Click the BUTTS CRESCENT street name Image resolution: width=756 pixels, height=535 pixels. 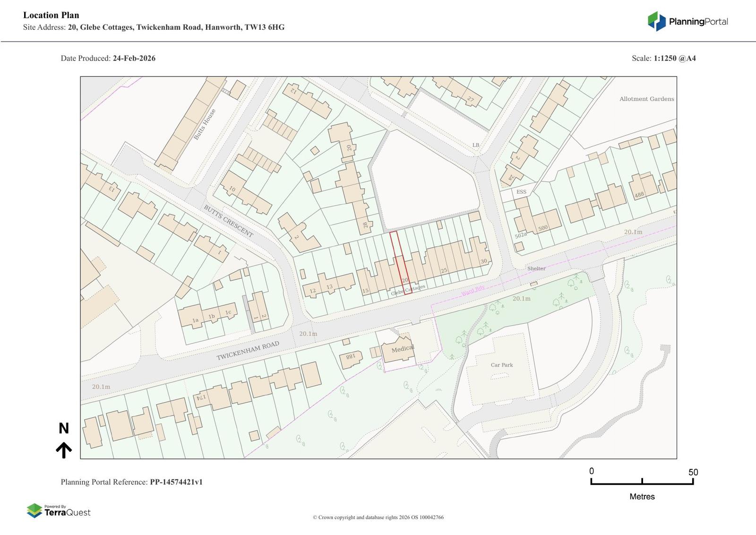click(228, 221)
